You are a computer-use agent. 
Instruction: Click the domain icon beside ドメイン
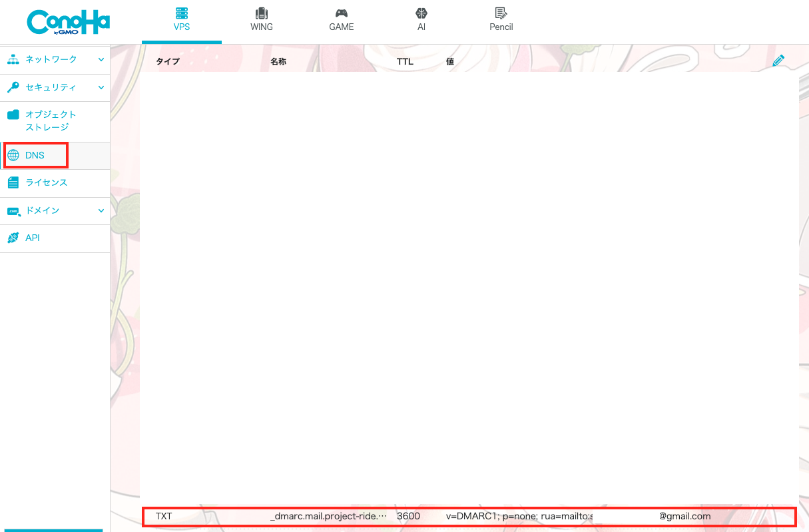click(13, 210)
